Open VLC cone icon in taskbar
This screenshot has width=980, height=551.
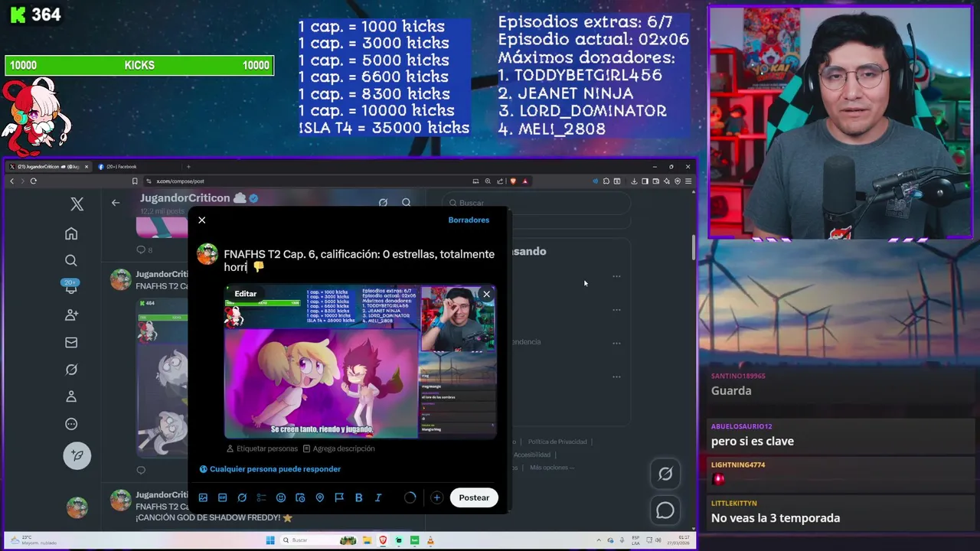[x=431, y=540]
